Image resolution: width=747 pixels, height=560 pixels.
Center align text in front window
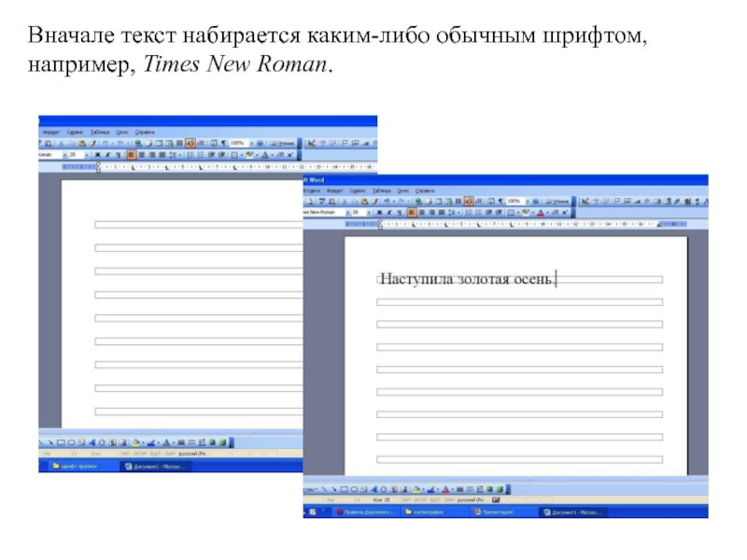[422, 213]
